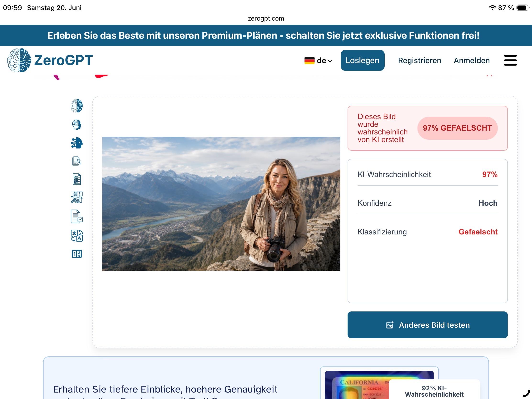Click the 'Gefaelscht' classification value
Screen dimensions: 532x399
click(x=478, y=232)
